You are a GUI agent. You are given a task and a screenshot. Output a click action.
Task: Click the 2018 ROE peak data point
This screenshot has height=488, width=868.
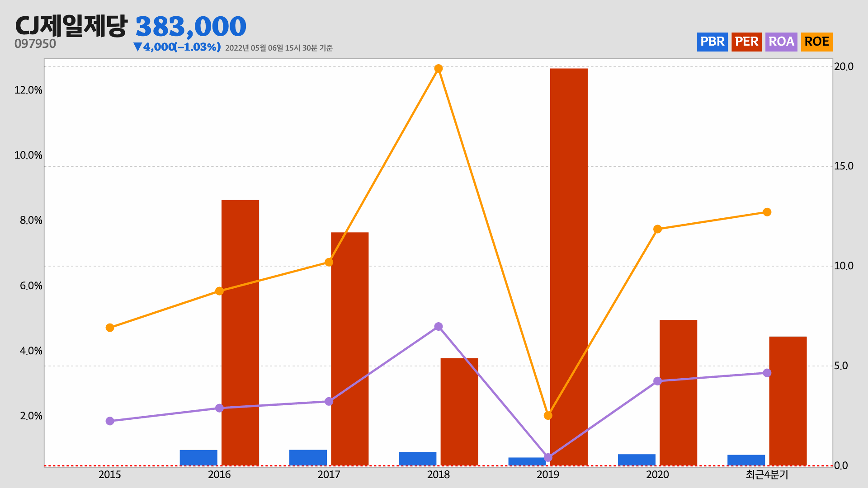pyautogui.click(x=439, y=69)
